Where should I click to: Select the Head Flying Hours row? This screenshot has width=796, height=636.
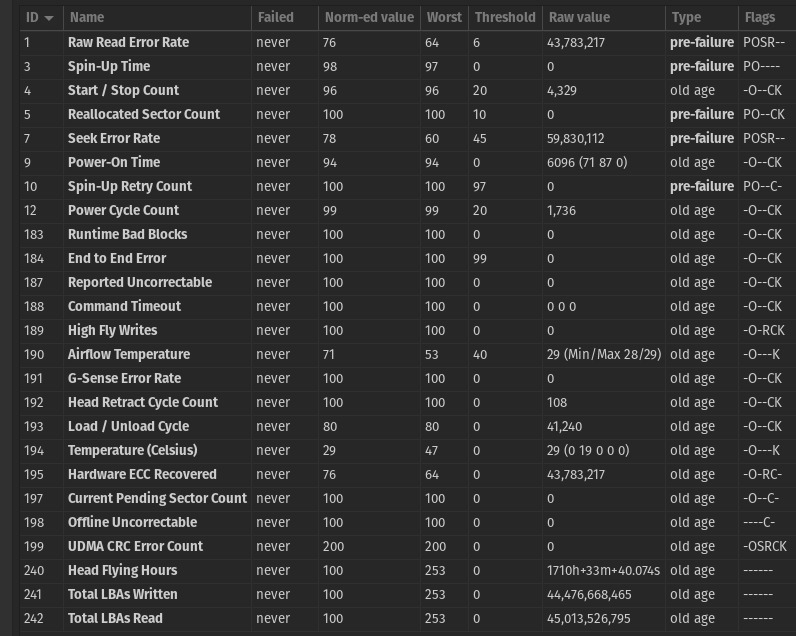click(x=122, y=571)
